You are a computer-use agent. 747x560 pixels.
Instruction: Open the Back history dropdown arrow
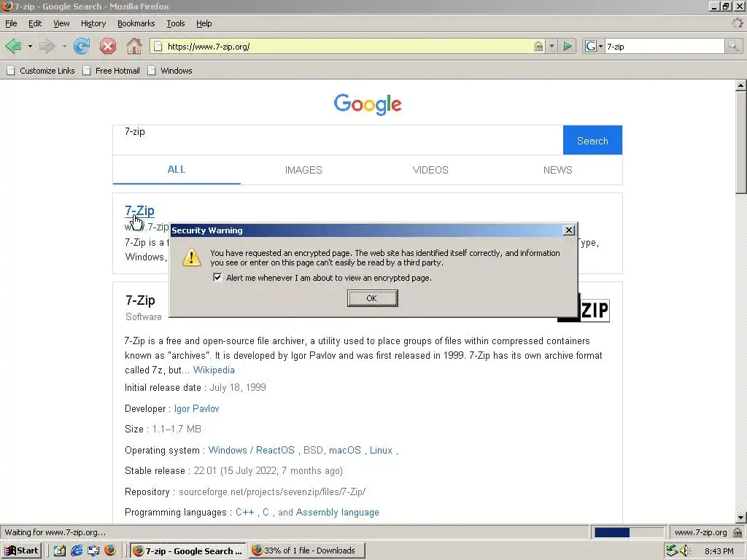point(30,46)
